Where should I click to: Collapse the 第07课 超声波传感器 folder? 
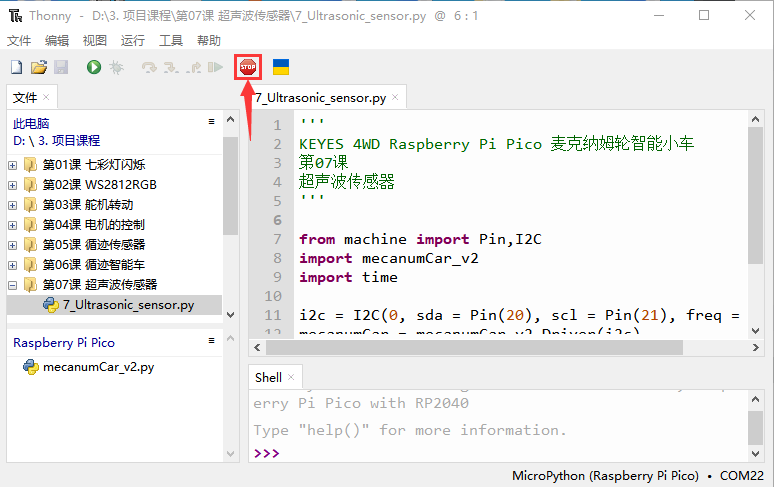pyautogui.click(x=13, y=285)
